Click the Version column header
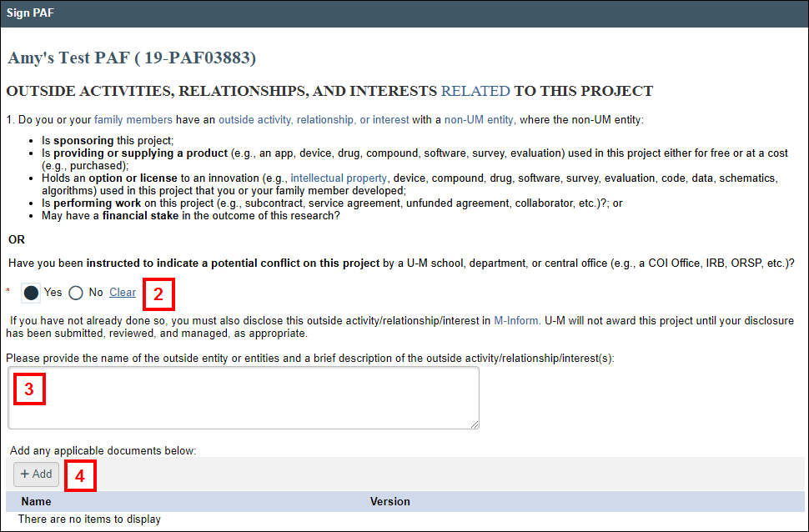This screenshot has height=532, width=809. coord(389,501)
